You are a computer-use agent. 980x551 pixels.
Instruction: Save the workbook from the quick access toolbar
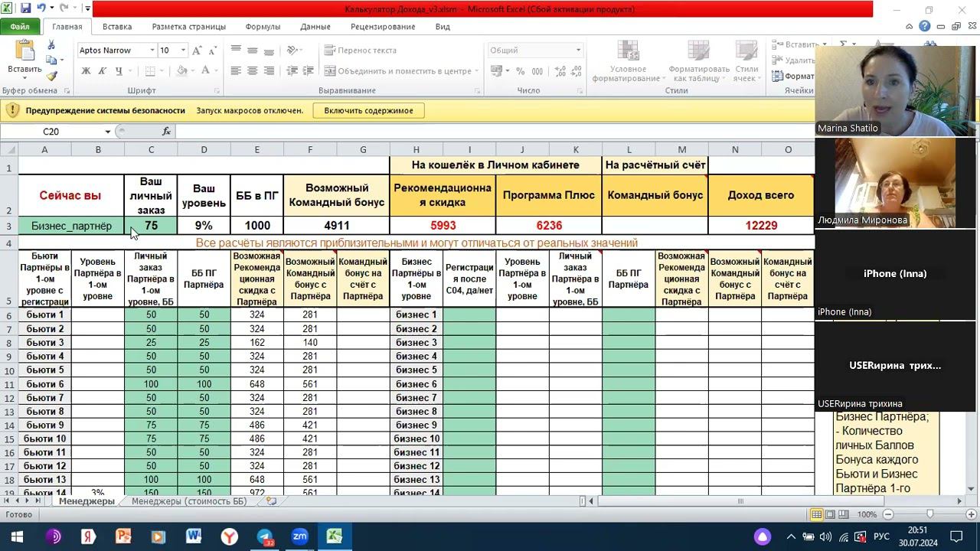pos(26,8)
